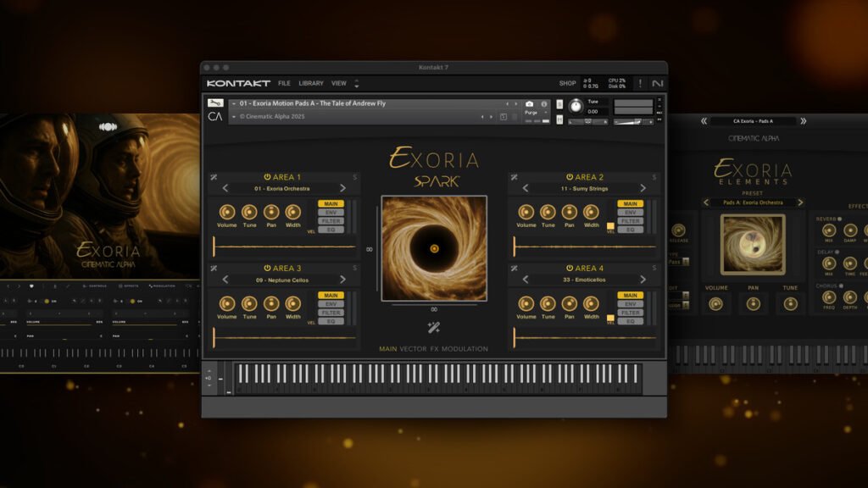This screenshot has height=488, width=868.
Task: Open the LIBRARY menu in Kontakt
Action: tap(310, 83)
